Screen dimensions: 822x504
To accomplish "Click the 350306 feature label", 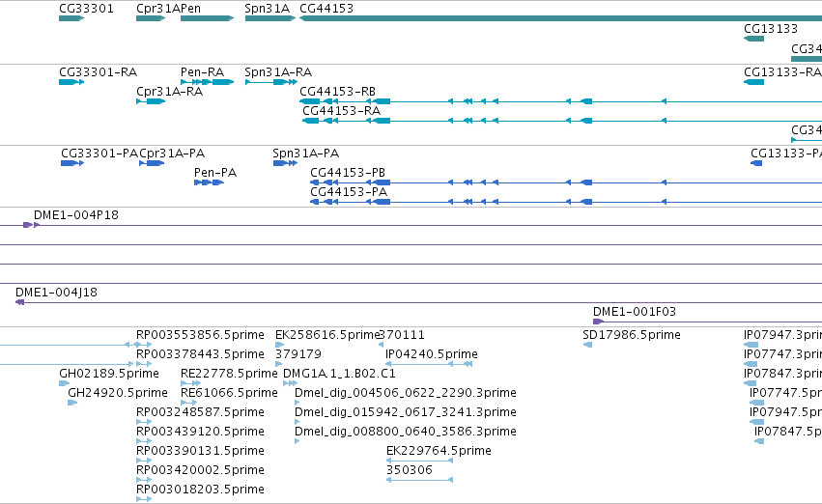I will tap(410, 470).
